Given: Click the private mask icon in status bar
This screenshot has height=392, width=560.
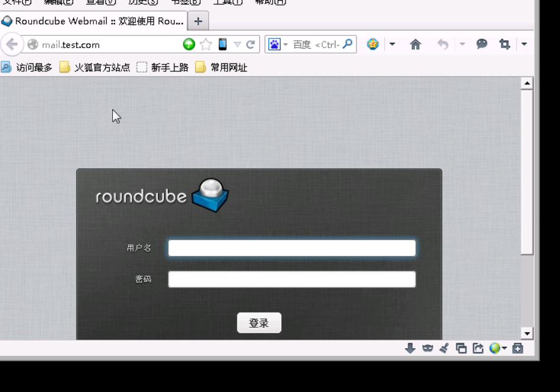Looking at the screenshot, I should click(428, 348).
